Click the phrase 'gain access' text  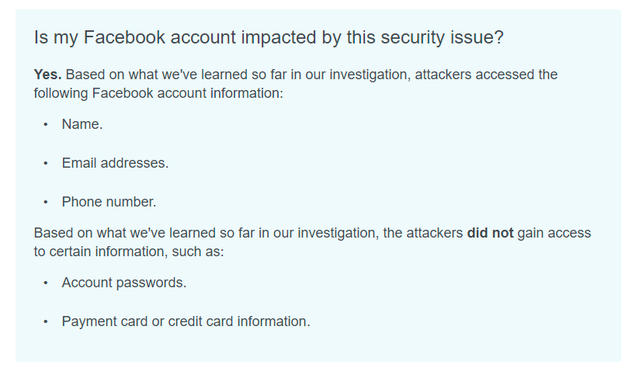(554, 233)
